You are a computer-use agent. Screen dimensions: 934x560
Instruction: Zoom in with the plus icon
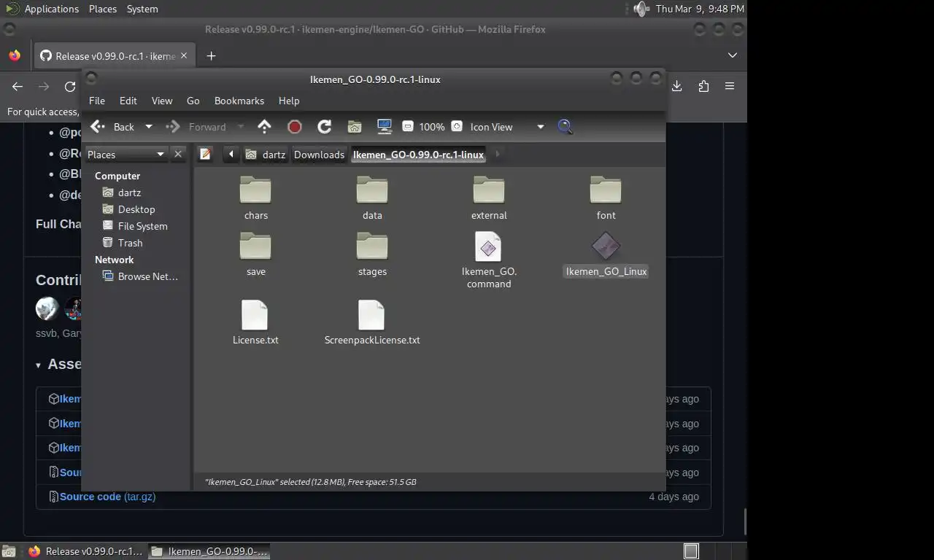[457, 126]
